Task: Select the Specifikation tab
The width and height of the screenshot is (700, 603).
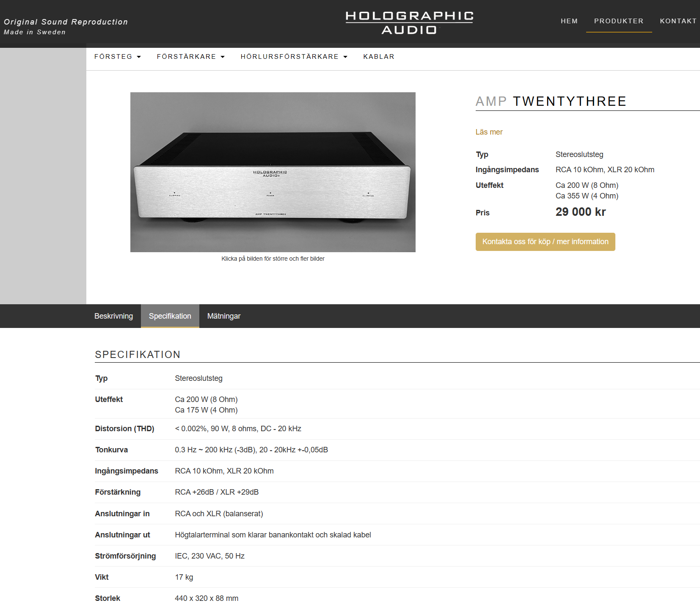Action: pos(170,316)
